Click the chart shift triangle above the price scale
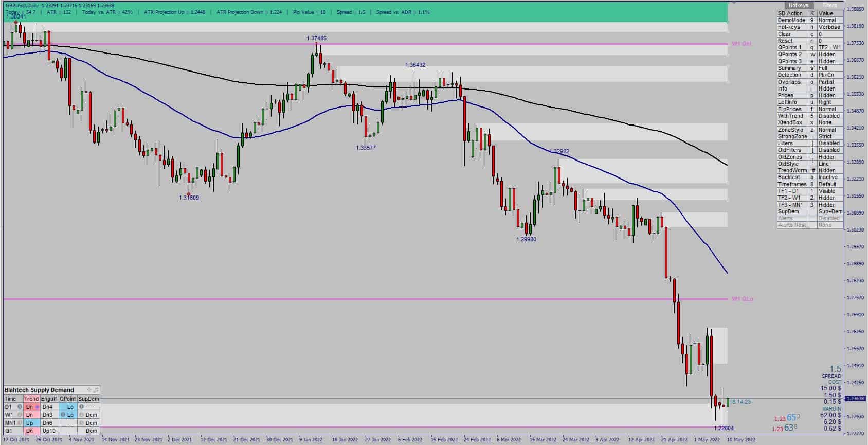The height and width of the screenshot is (445, 868). point(734,3)
